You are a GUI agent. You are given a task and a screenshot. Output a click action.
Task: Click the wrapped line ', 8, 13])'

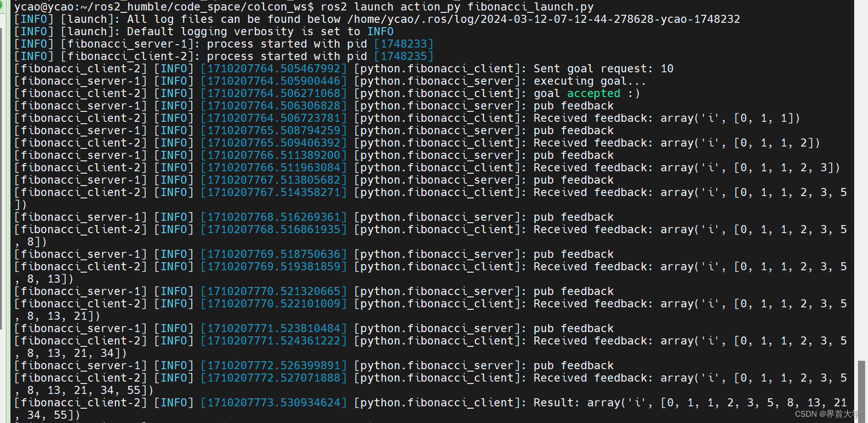click(x=44, y=279)
